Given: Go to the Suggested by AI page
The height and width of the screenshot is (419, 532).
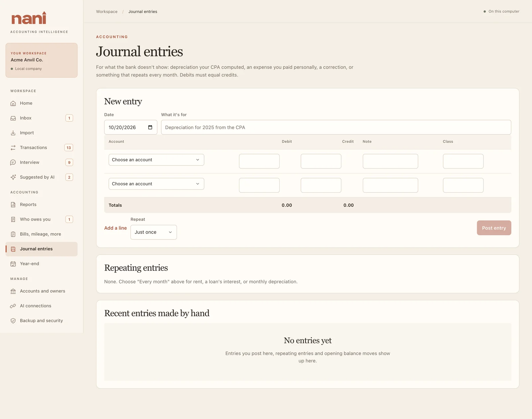Looking at the screenshot, I should pyautogui.click(x=42, y=177).
